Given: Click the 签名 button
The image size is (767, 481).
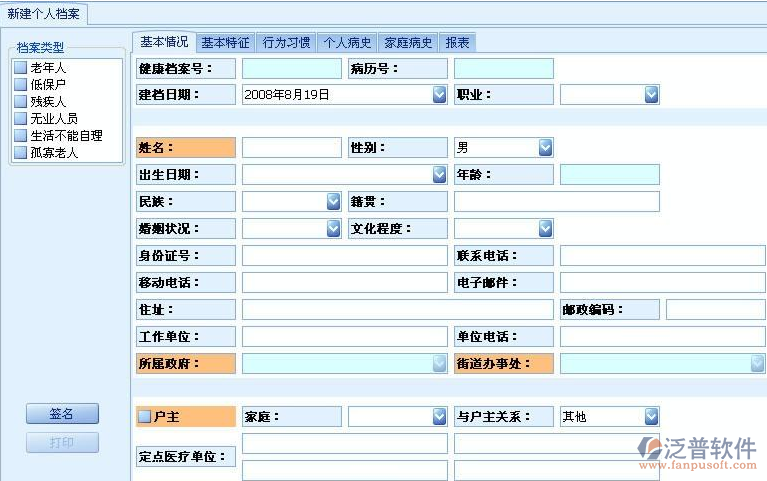Looking at the screenshot, I should pos(62,414).
